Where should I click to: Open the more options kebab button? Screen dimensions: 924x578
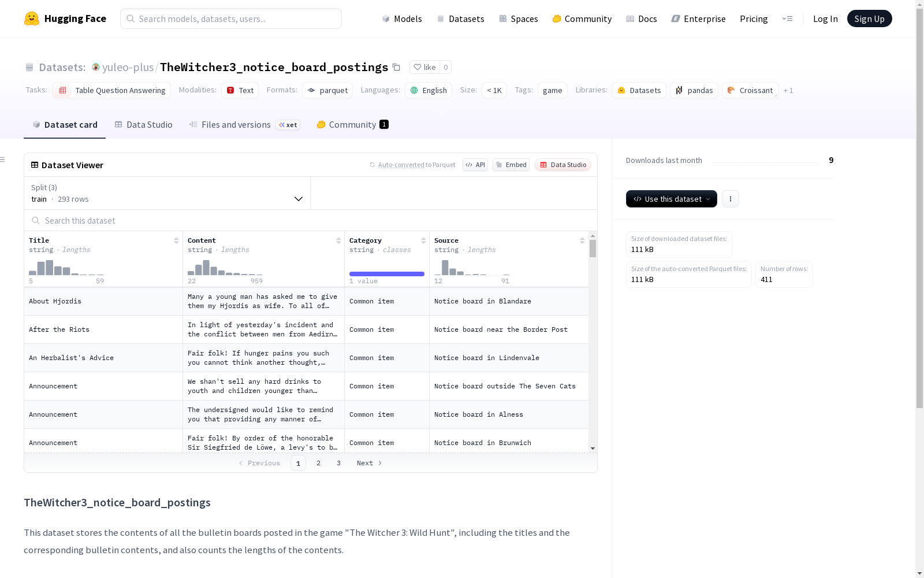pyautogui.click(x=731, y=199)
